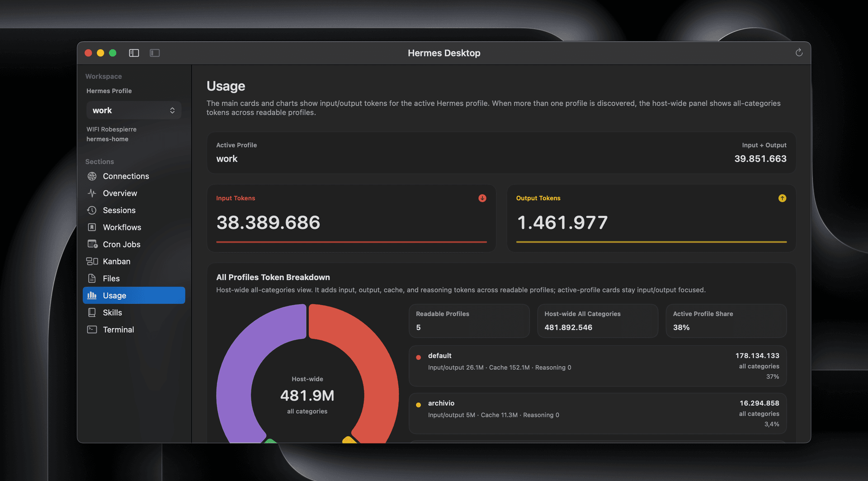Click the Sessions clock icon
The height and width of the screenshot is (481, 868).
(x=92, y=210)
